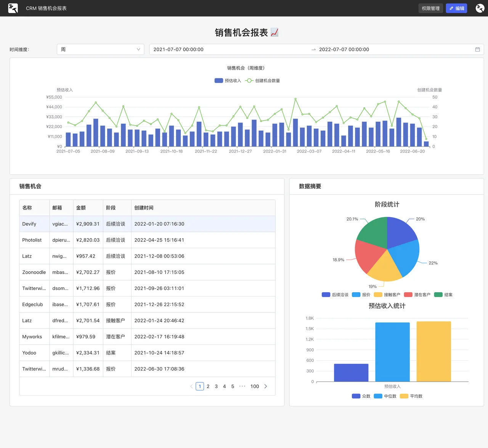
Task: Open 权限管理 permissions management
Action: click(430, 8)
